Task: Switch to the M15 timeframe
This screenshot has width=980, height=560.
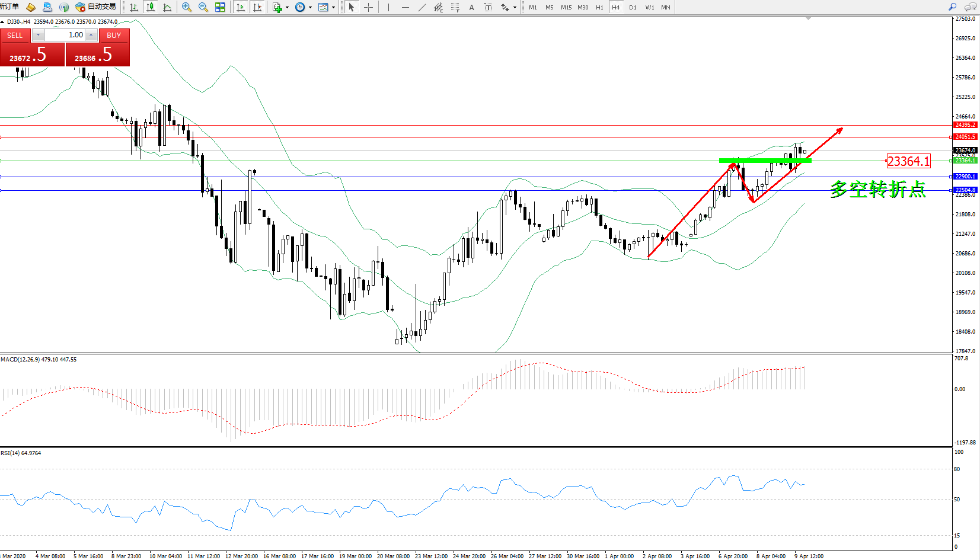Action: [x=566, y=7]
